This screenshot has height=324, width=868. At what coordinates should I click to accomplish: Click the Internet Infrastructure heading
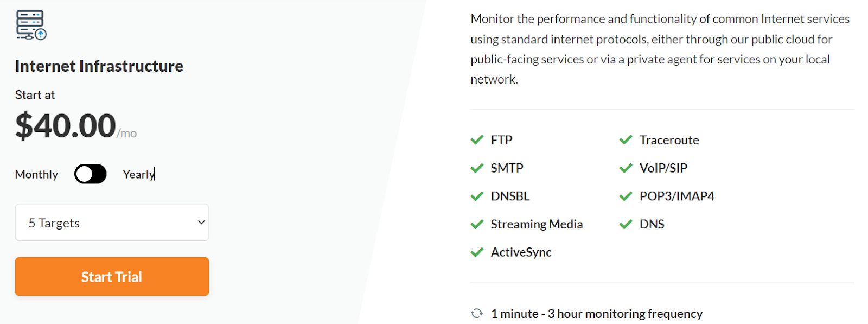[x=99, y=66]
